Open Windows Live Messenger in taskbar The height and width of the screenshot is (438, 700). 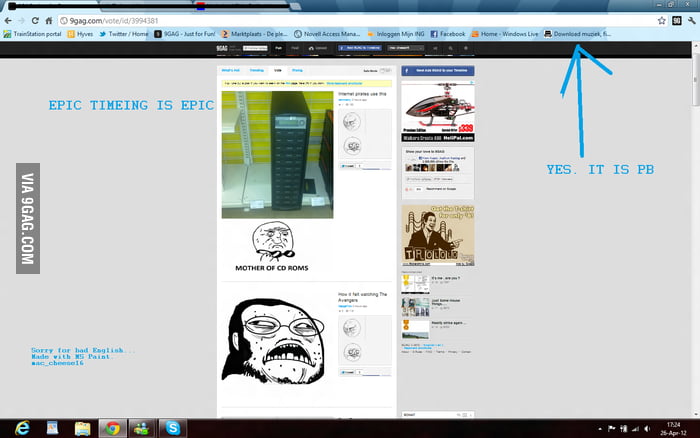point(142,428)
